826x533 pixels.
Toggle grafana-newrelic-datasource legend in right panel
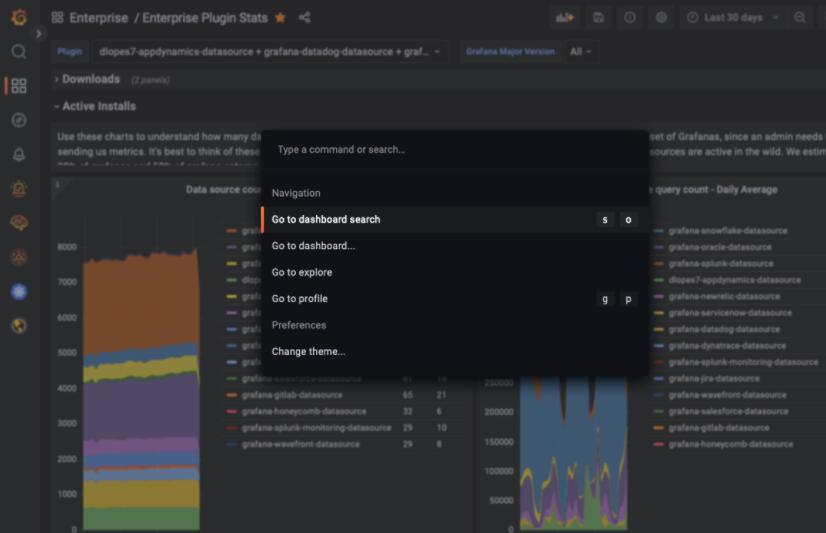(x=724, y=297)
